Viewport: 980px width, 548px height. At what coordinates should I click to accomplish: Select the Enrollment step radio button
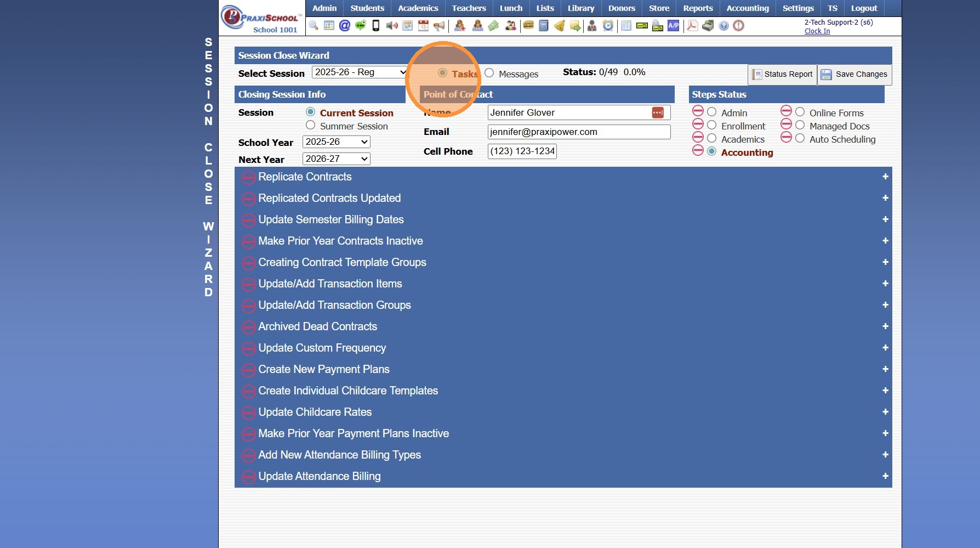tap(712, 125)
